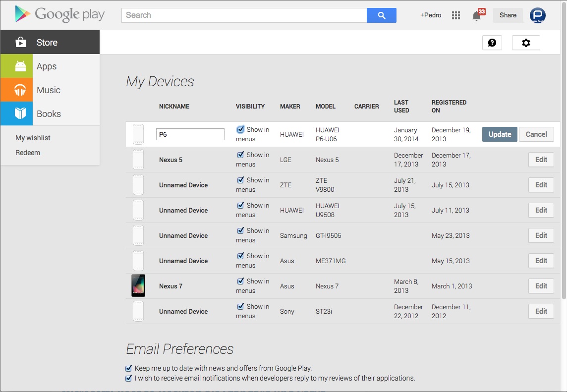
Task: Open the Music section
Action: click(50, 90)
